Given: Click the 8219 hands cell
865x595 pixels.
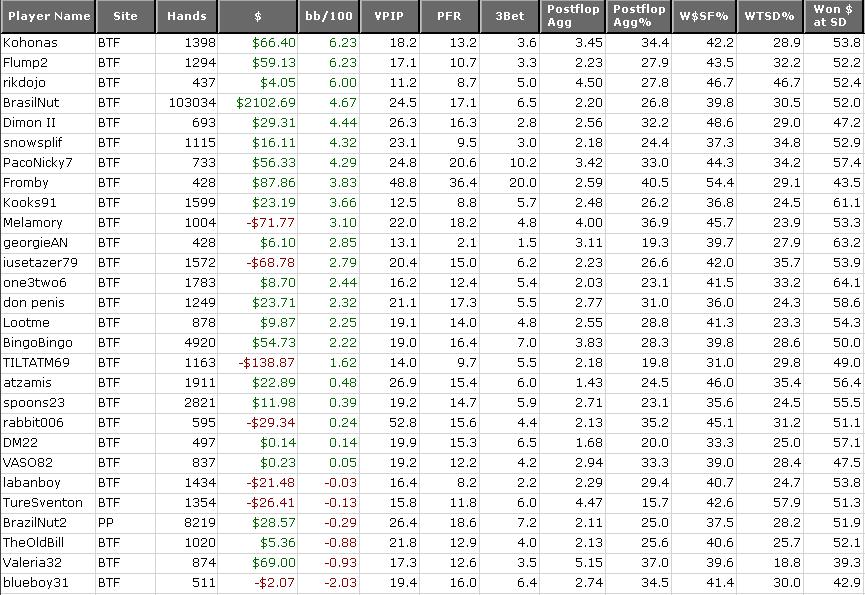Looking at the screenshot, I should click(x=200, y=522).
